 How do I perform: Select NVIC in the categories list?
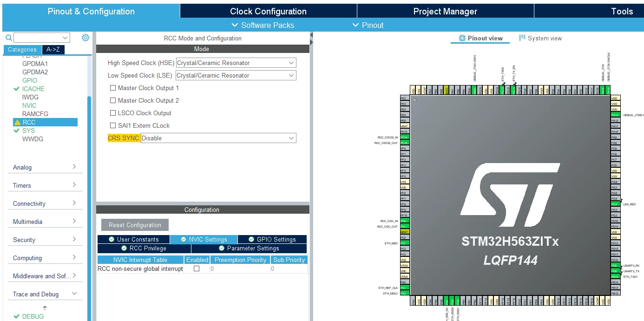click(x=29, y=105)
